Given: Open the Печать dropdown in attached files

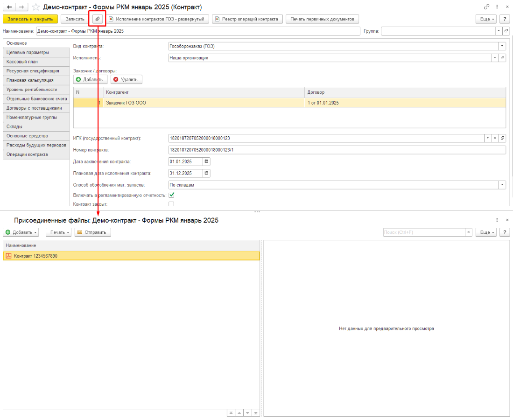Looking at the screenshot, I should [60, 232].
